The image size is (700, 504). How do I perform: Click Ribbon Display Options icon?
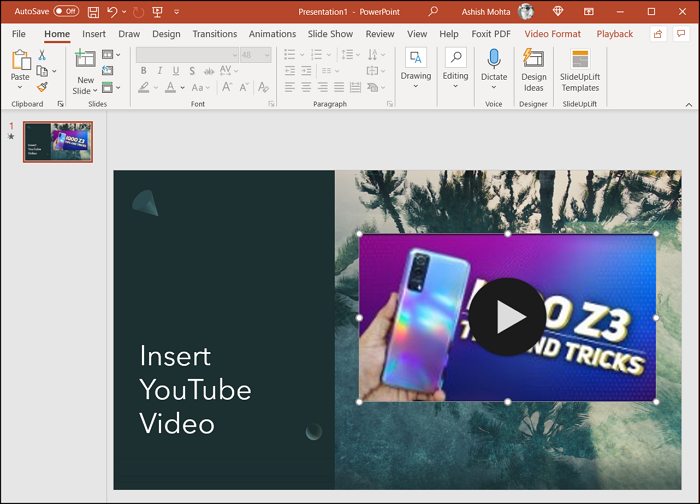pos(589,12)
